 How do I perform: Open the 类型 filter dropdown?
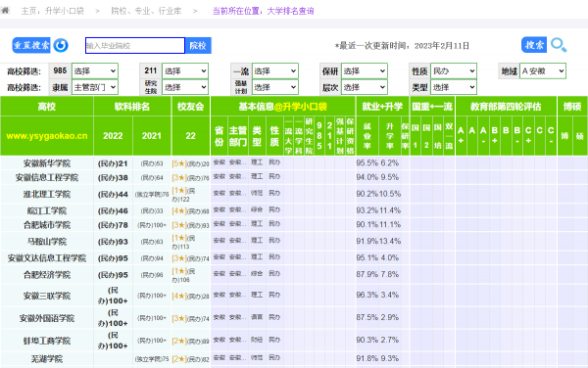pos(454,87)
